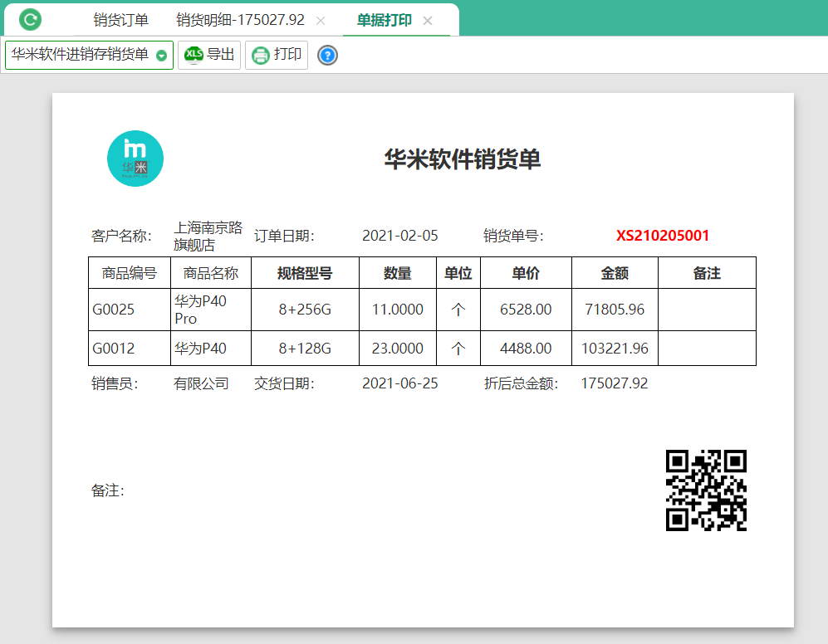Click the 金额 column header
The width and height of the screenshot is (828, 644).
pos(615,273)
